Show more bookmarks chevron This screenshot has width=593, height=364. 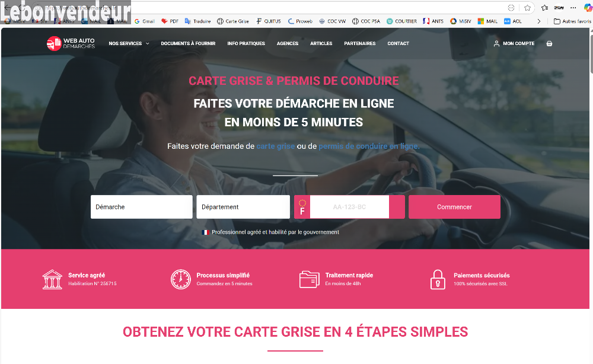tap(539, 21)
